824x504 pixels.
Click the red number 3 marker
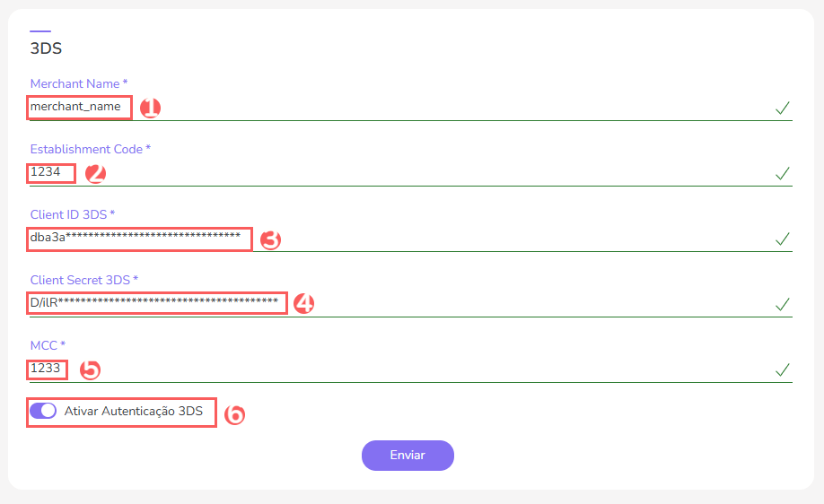click(x=270, y=239)
